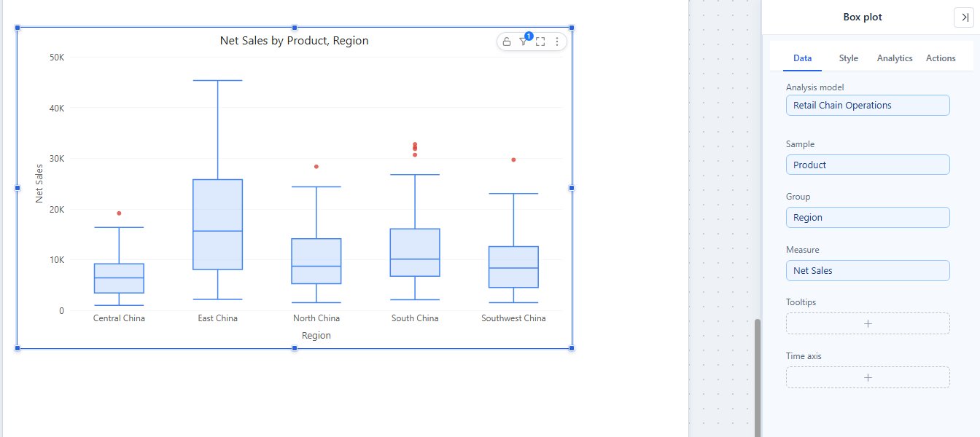Click the '20K' y-axis tick label
The image size is (980, 437).
(x=56, y=209)
